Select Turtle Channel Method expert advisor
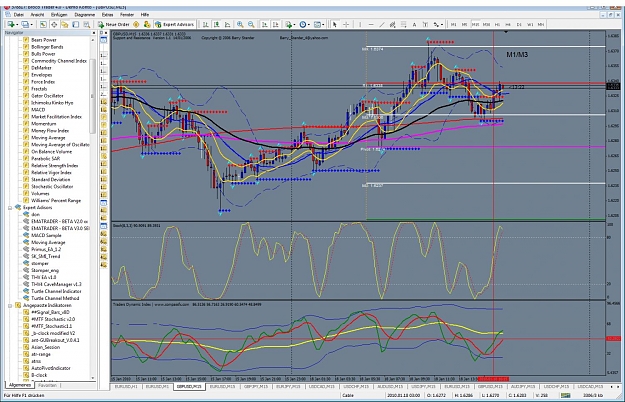The image size is (625, 402). click(55, 298)
